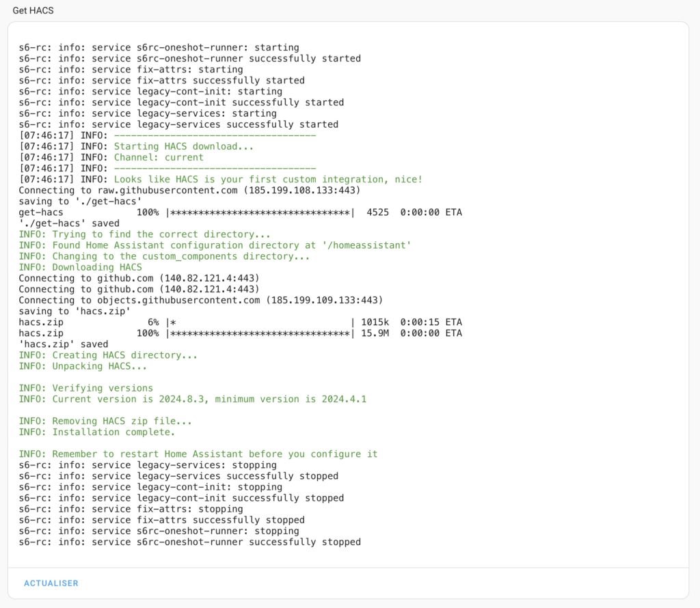Click the Get HACS title header
Image resolution: width=700 pixels, height=608 pixels.
pos(33,11)
